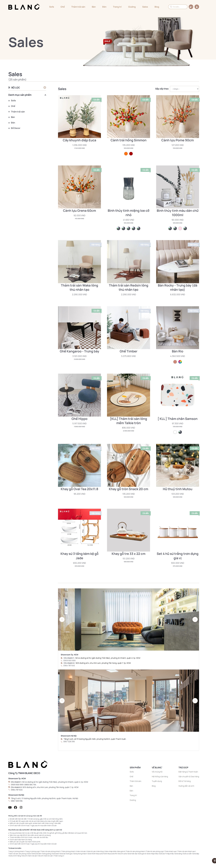Select pink swatch under Bình thủy tinh 1000ml

[x=180, y=228]
